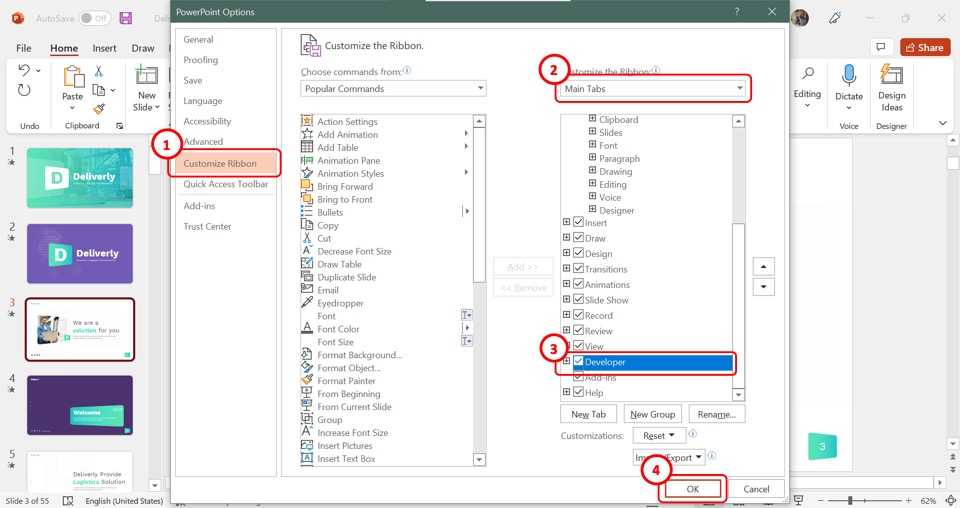This screenshot has height=508, width=960.
Task: Click the Paste clipboard icon
Action: (x=73, y=78)
